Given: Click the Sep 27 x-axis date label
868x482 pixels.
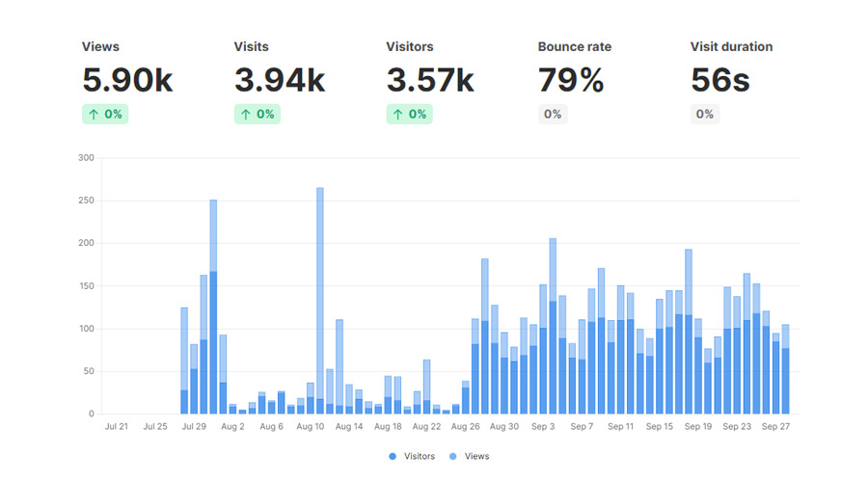Looking at the screenshot, I should tap(775, 426).
